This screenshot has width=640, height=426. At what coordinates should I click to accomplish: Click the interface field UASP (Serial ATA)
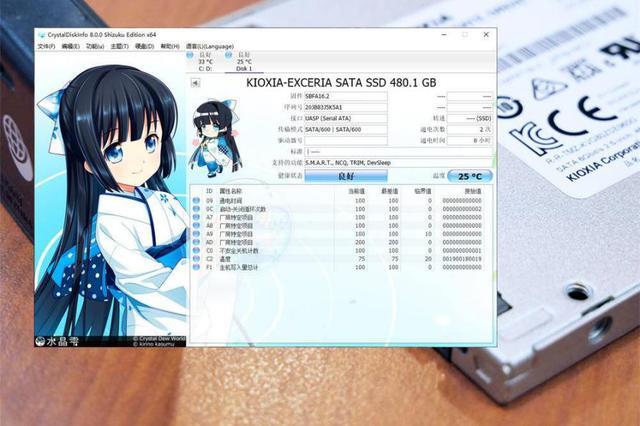click(346, 118)
